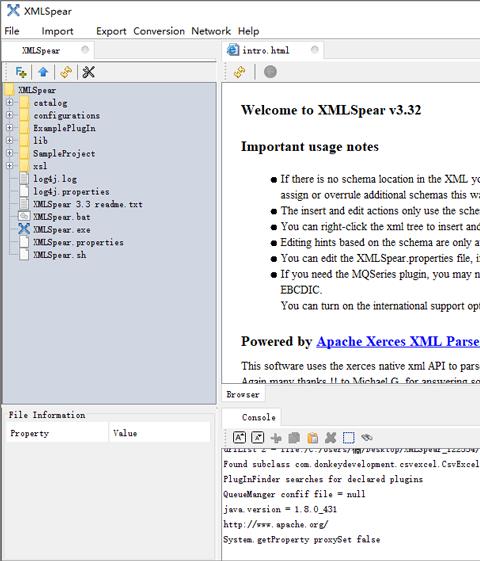Select the SampleProject folder

[x=64, y=153]
